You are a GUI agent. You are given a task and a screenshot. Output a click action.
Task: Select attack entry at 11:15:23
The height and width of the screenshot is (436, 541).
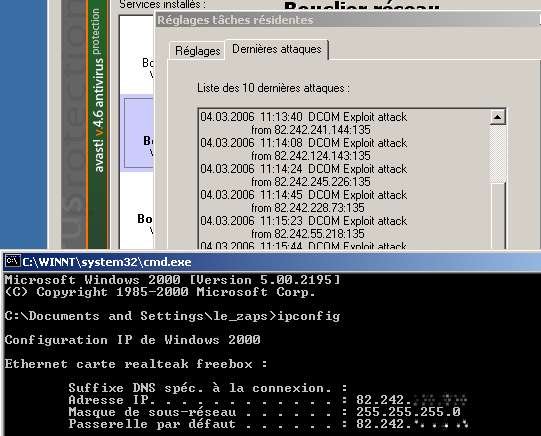[304, 221]
